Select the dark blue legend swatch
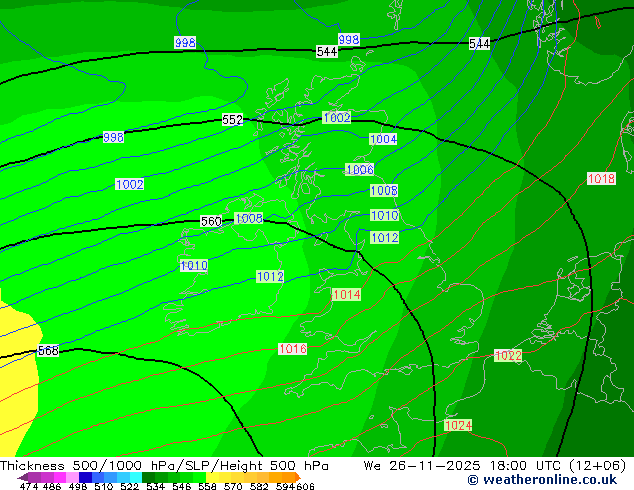634x490 pixels. coord(85,477)
